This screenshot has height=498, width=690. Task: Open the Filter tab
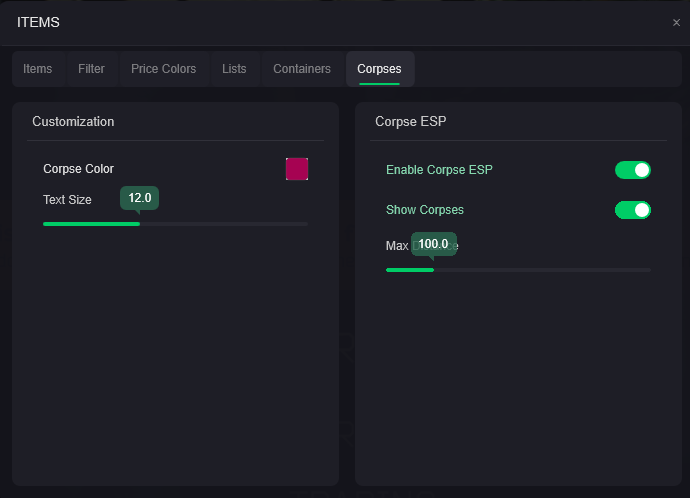[91, 69]
